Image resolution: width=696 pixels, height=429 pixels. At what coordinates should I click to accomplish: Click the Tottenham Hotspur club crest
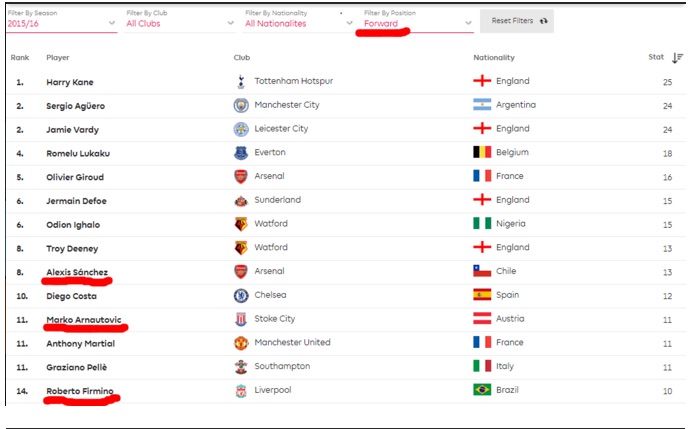[241, 82]
